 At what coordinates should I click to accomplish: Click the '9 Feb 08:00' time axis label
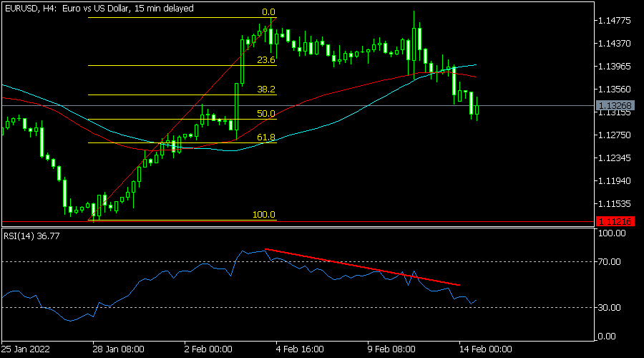click(391, 349)
